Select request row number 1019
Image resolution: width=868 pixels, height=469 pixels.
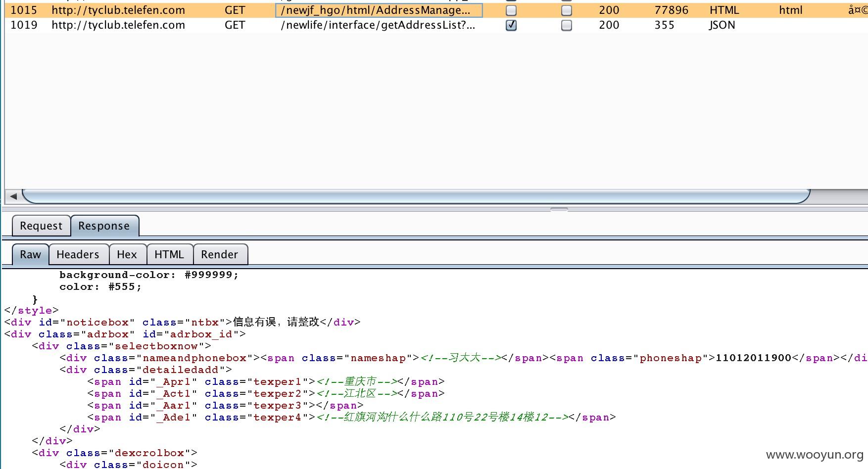tap(24, 25)
